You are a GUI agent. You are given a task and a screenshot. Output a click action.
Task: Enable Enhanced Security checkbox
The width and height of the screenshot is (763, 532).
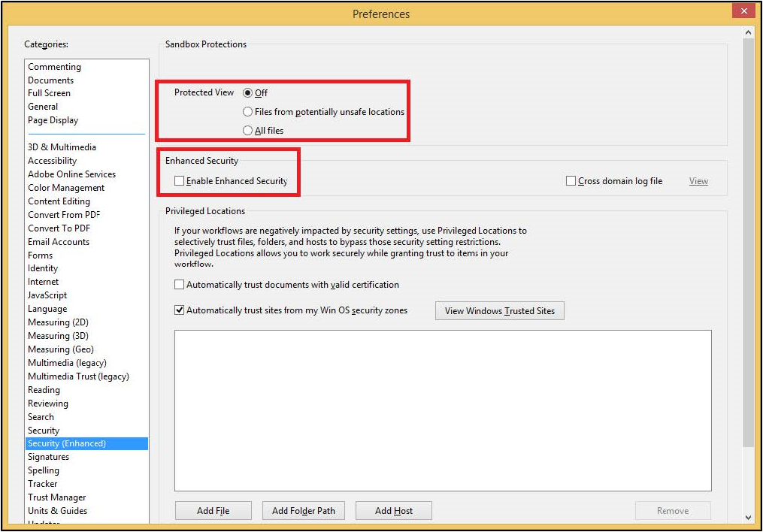(x=179, y=181)
